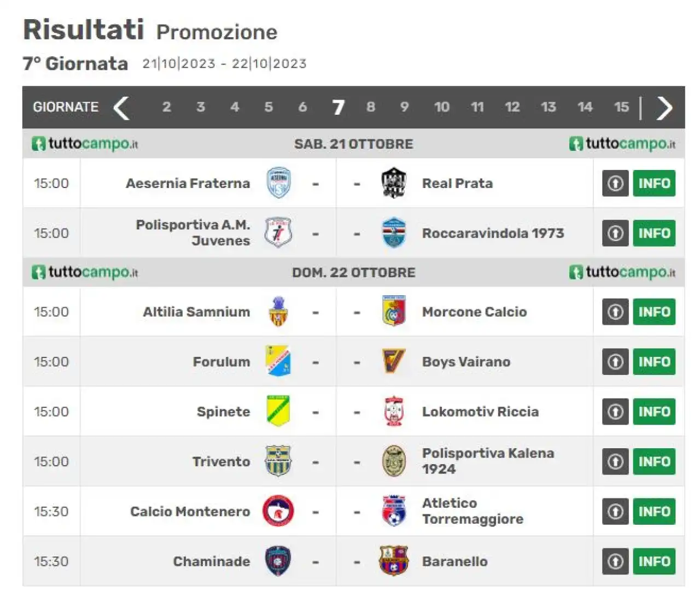700x598 pixels.
Task: Open the Morcone Calcio club logo
Action: pos(394,312)
